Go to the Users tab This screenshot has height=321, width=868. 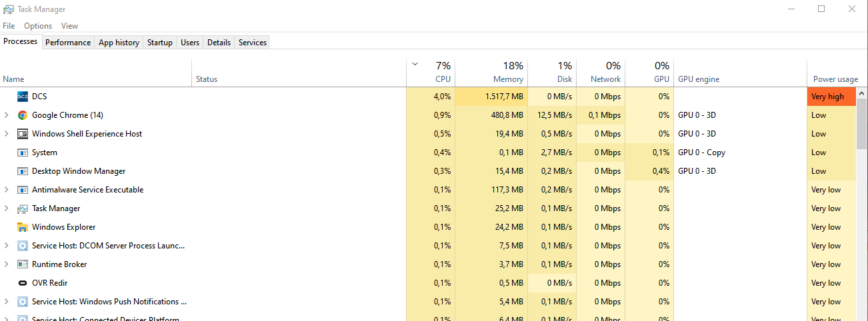tap(190, 42)
